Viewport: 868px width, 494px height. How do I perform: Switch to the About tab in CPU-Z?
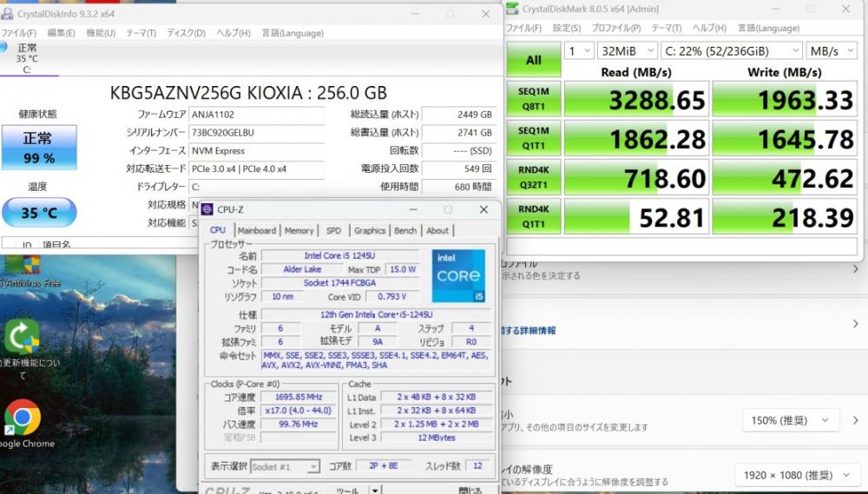pyautogui.click(x=437, y=230)
